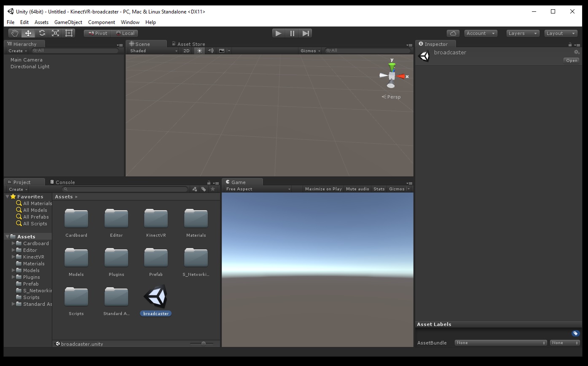The height and width of the screenshot is (366, 588).
Task: Toggle scene lighting sun icon
Action: click(199, 51)
